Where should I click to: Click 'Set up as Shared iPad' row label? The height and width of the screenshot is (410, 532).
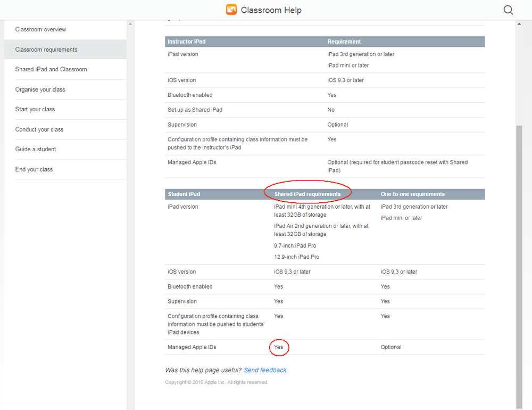point(195,110)
